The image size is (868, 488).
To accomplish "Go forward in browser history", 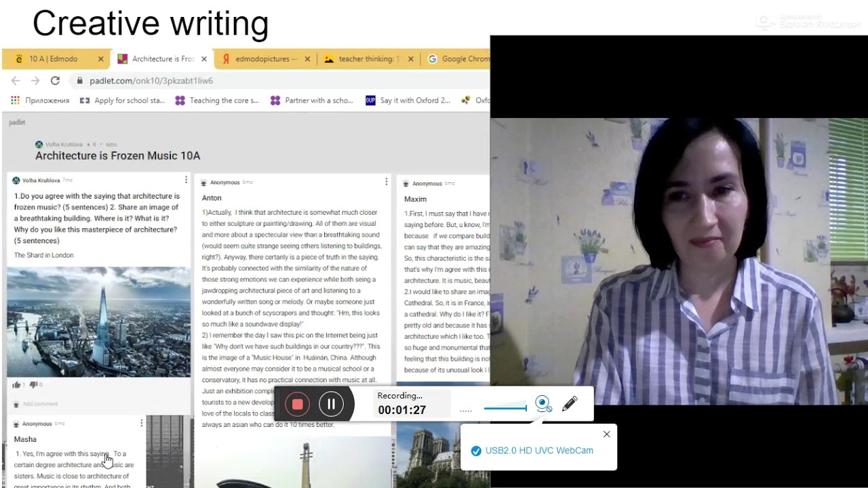I will coord(35,81).
